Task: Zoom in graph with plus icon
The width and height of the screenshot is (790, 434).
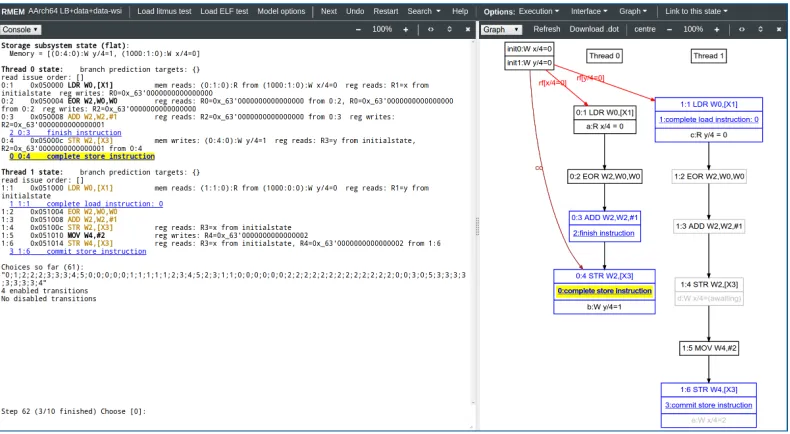Action: tap(716, 30)
